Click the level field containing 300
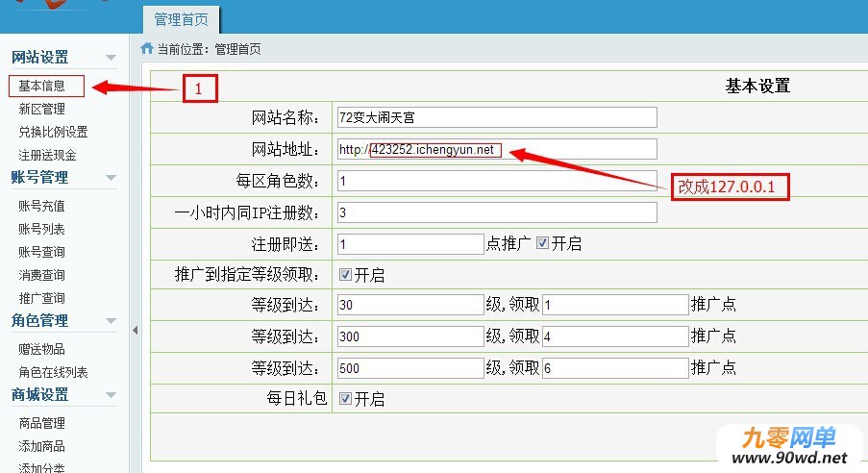 pos(410,336)
